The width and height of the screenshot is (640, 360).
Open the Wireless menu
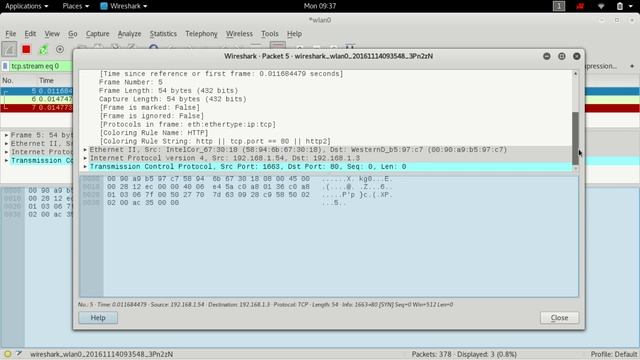pyautogui.click(x=239, y=34)
